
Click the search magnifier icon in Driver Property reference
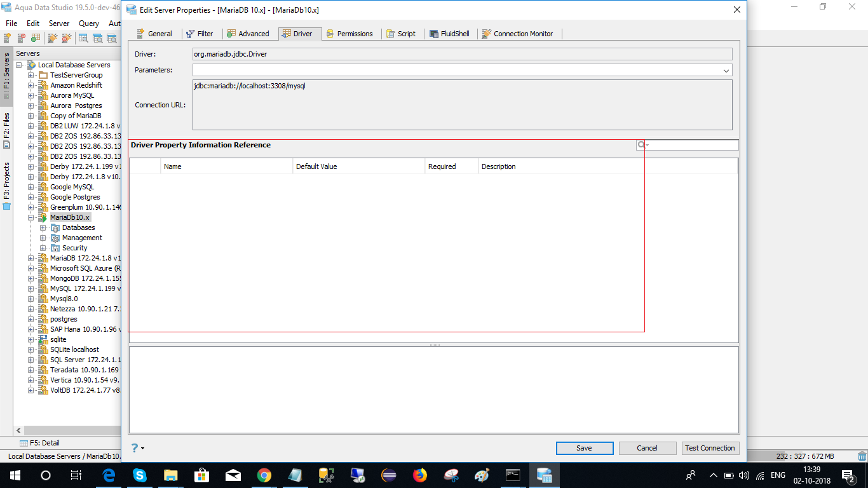coord(641,145)
